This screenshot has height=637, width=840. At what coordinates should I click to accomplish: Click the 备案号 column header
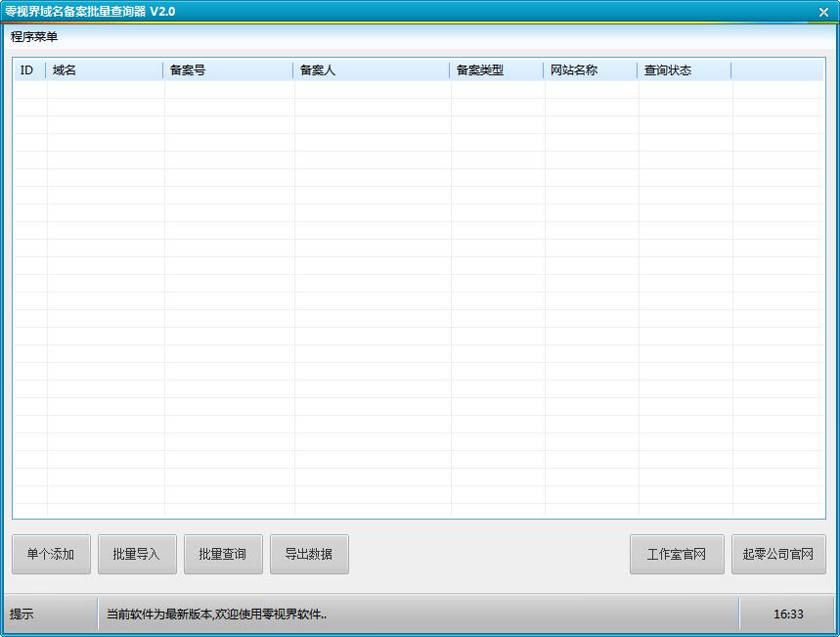tap(228, 70)
